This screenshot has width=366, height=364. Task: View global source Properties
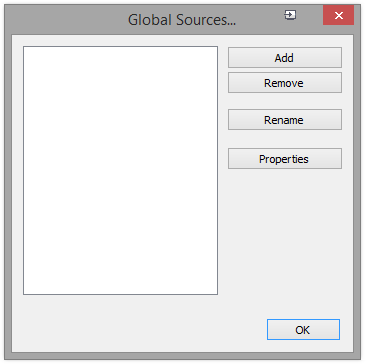pyautogui.click(x=285, y=159)
